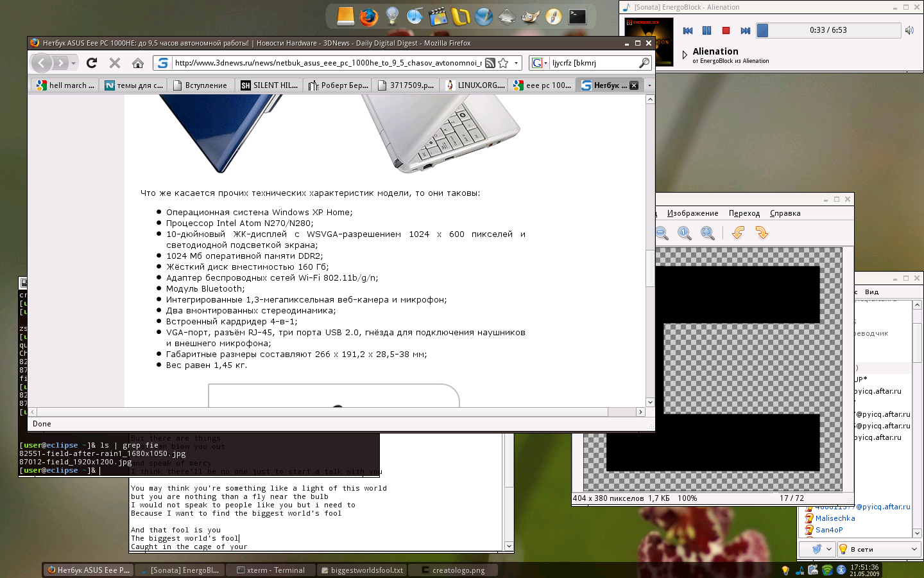Switch to 'creatologo.png' in the taskbar

coord(453,570)
